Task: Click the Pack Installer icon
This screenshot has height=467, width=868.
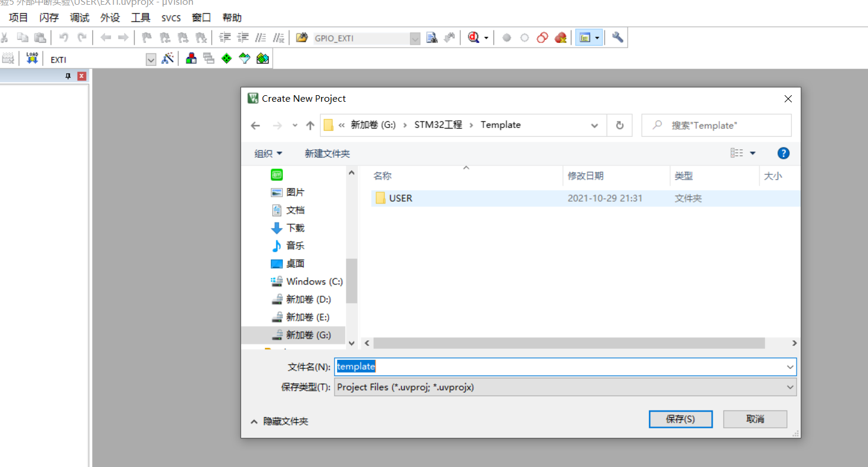Action: (263, 58)
